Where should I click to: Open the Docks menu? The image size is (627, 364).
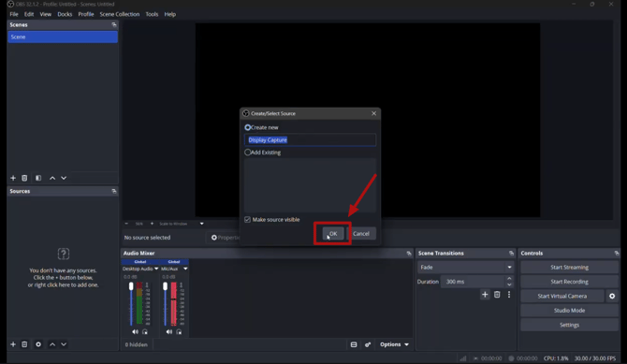pos(65,14)
